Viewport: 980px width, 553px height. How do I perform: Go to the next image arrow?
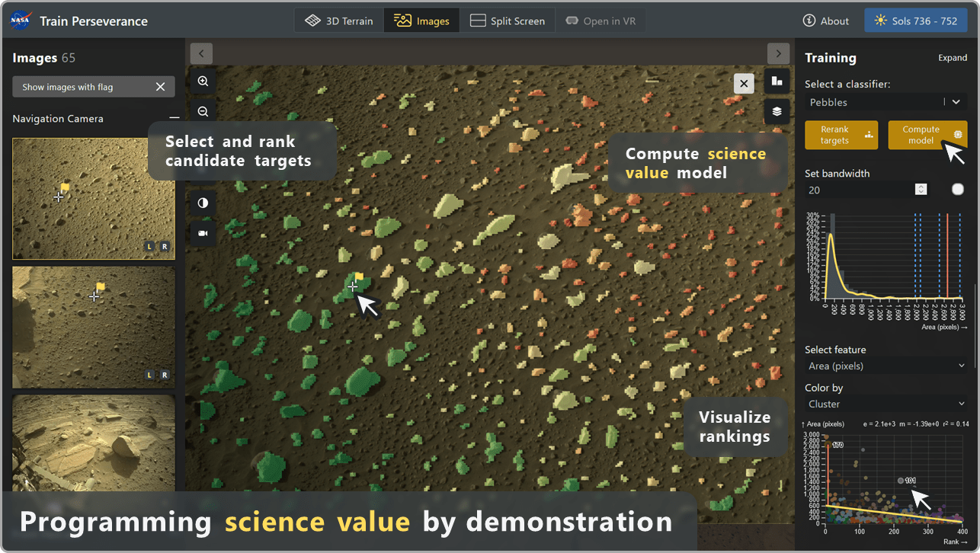pyautogui.click(x=778, y=53)
